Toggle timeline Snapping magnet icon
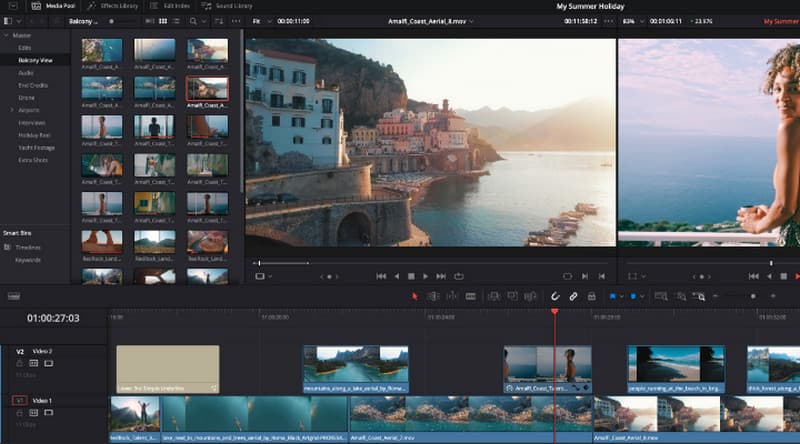Viewport: 800px width, 444px height. (555, 297)
